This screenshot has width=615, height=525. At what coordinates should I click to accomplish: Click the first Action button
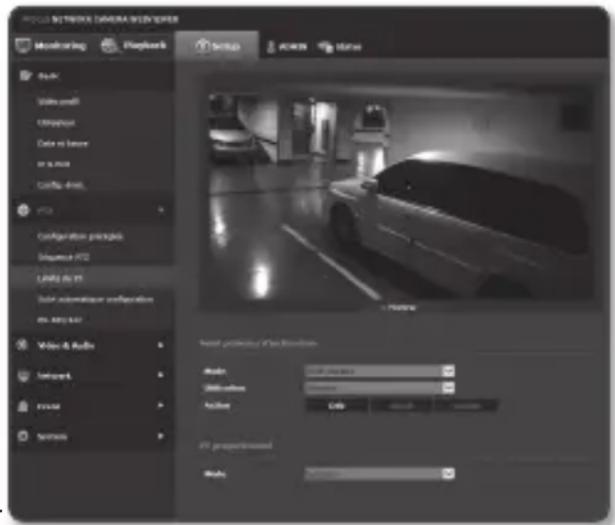pos(335,405)
